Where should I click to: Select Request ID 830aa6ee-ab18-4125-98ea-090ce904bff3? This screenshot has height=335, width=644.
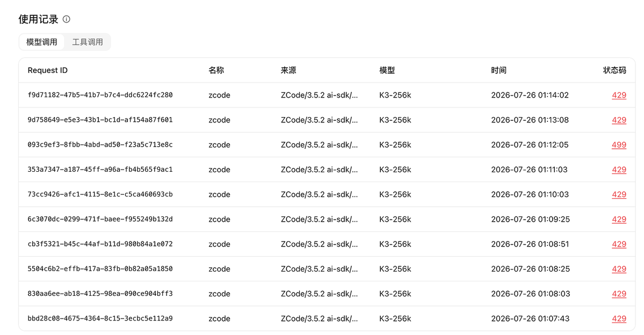click(x=100, y=294)
